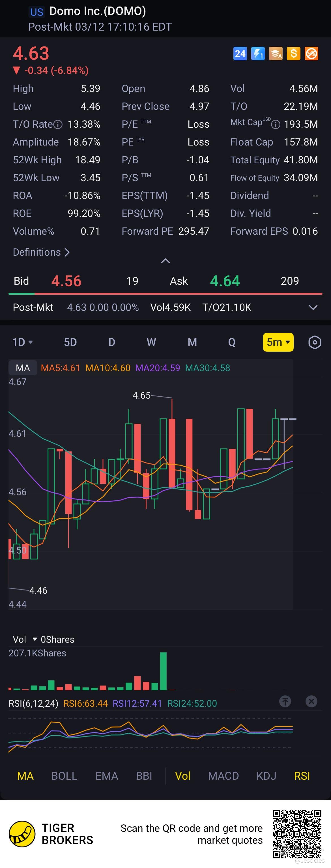Tap the current price 4.63

[31, 53]
